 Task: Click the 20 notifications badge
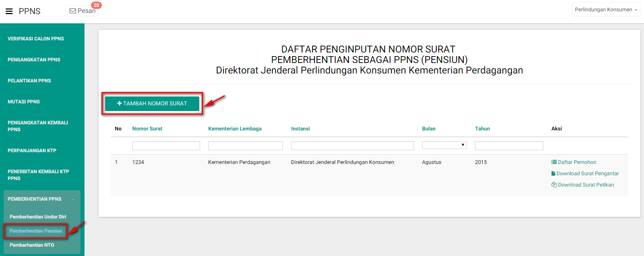point(96,5)
